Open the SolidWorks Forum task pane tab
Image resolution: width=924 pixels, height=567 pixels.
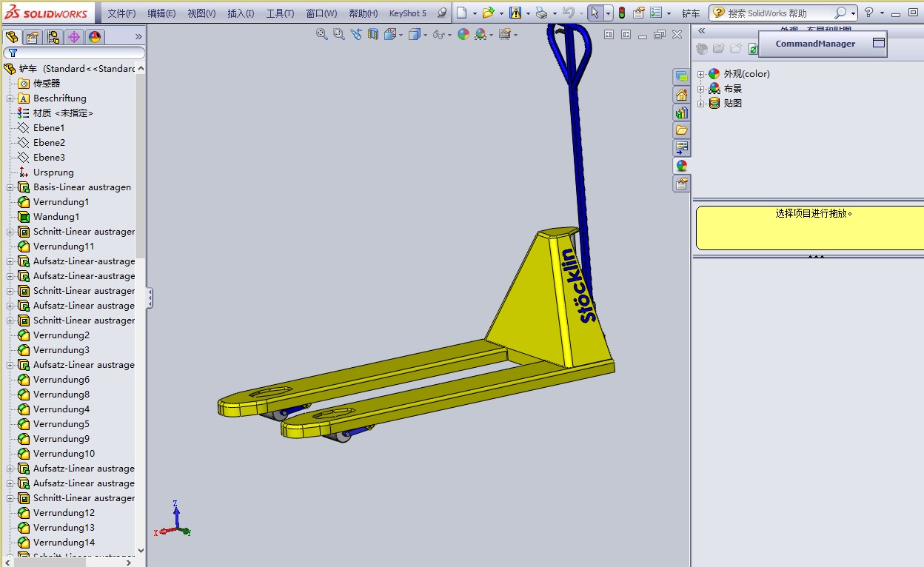681,77
